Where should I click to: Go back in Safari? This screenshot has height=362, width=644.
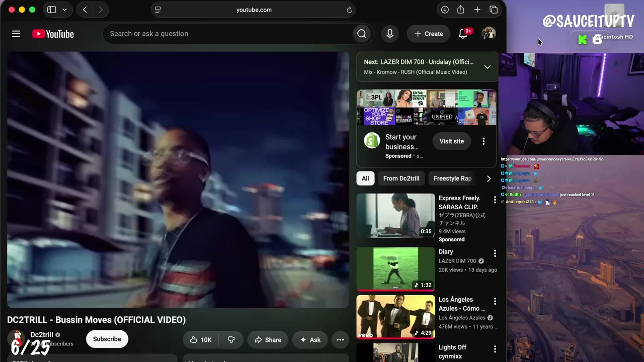85,10
